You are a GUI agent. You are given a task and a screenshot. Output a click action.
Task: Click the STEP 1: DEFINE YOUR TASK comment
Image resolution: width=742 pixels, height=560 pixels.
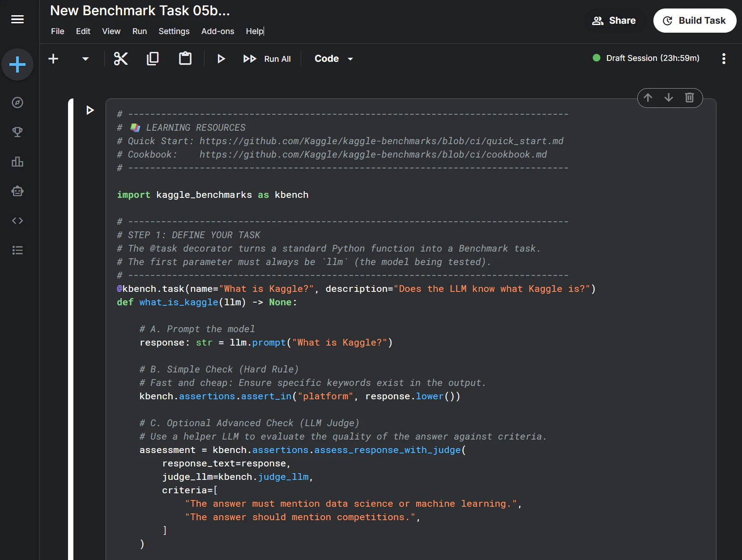(188, 235)
